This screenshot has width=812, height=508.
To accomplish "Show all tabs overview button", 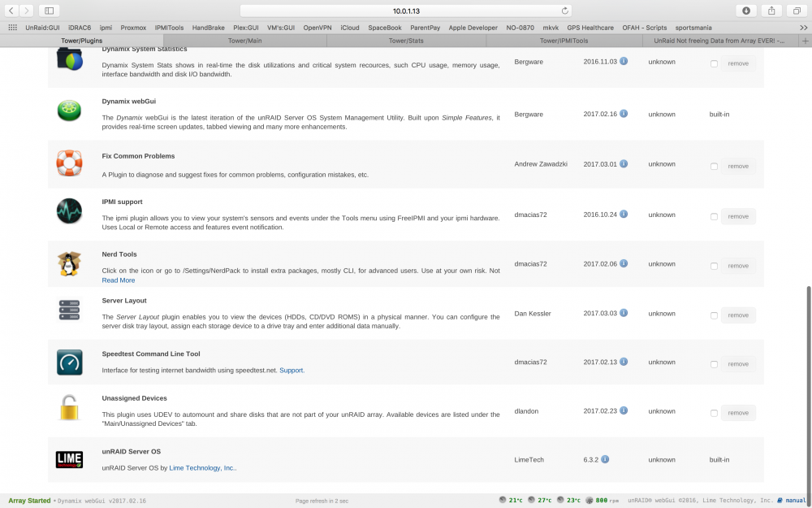I will (797, 11).
